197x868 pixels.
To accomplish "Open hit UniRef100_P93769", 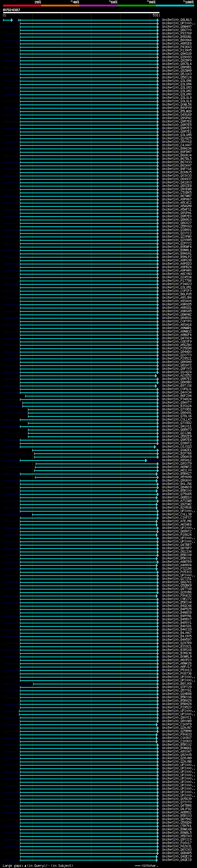I will (x=177, y=33).
